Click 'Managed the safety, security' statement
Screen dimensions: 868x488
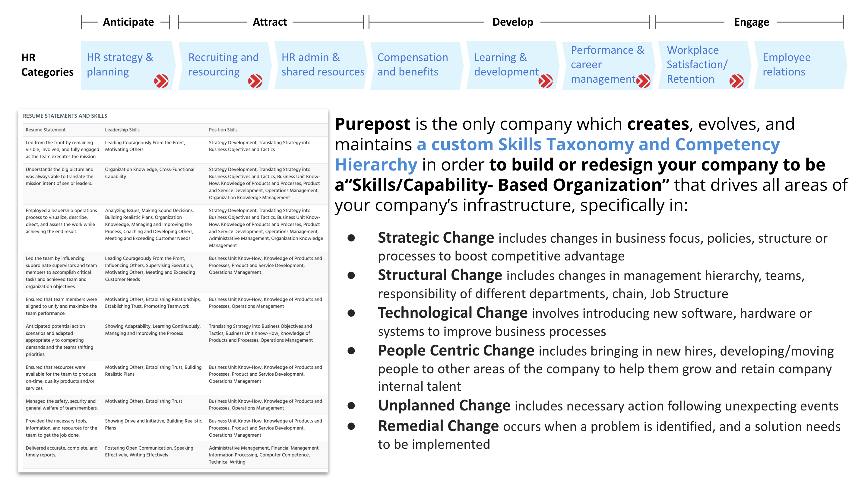tap(62, 404)
